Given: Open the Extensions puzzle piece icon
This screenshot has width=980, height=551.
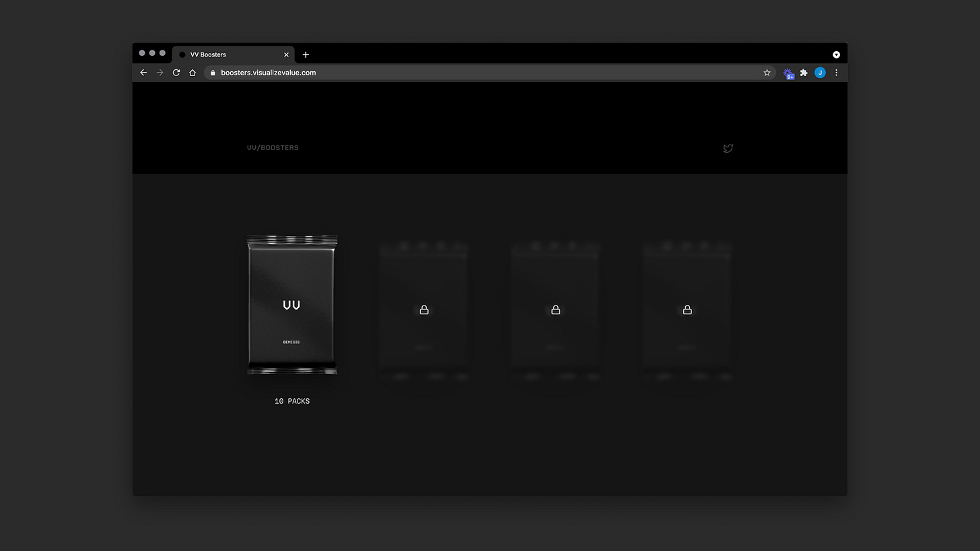Looking at the screenshot, I should [804, 73].
